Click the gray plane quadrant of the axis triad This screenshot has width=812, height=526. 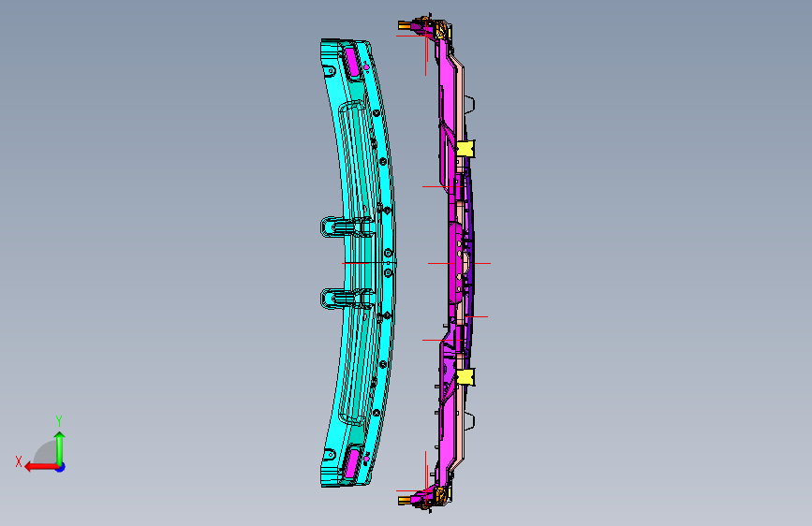coord(45,452)
